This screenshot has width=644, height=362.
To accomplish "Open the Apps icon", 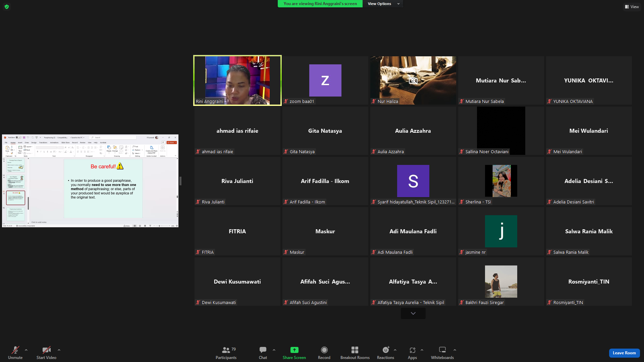I will (412, 350).
